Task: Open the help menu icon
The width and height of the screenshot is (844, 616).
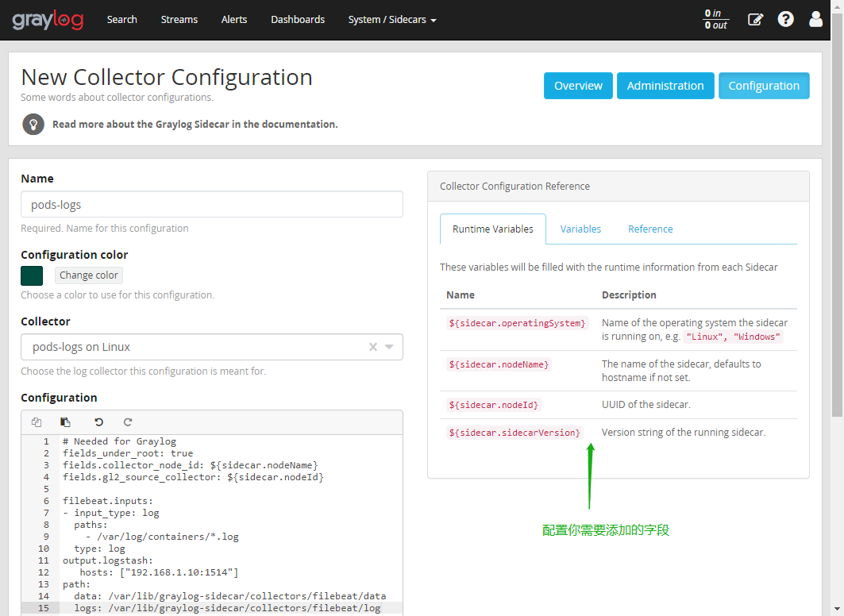Action: click(x=785, y=18)
